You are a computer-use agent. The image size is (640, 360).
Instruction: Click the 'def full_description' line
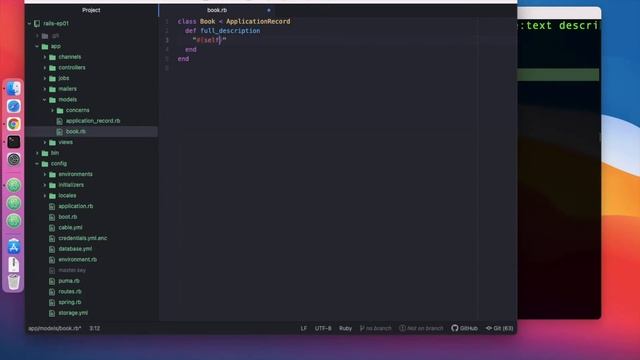(x=222, y=31)
